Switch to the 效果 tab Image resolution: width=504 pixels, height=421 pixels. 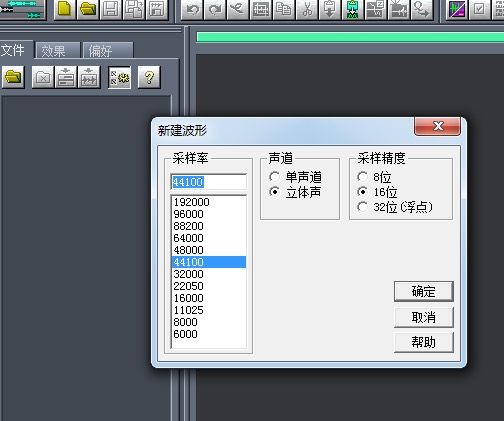[x=57, y=51]
